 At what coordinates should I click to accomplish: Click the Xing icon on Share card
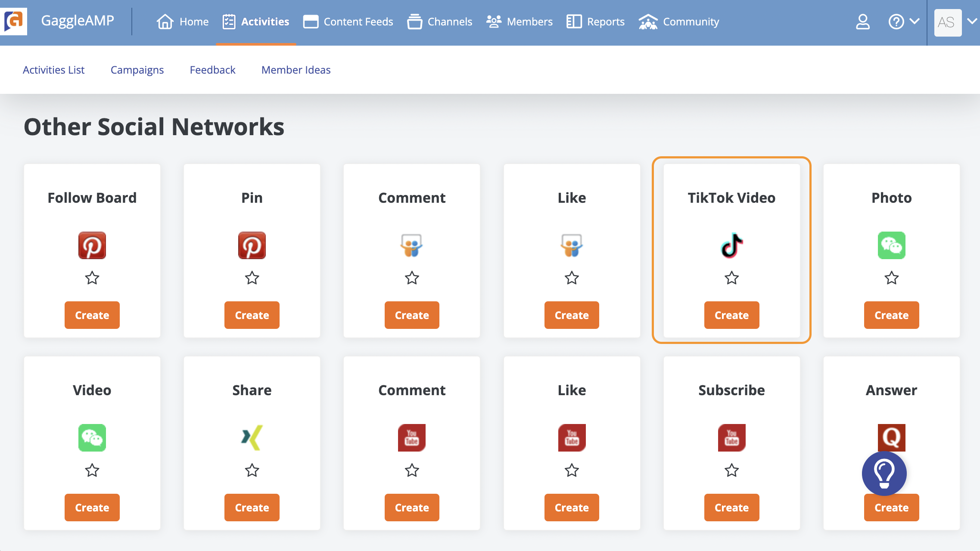point(252,438)
